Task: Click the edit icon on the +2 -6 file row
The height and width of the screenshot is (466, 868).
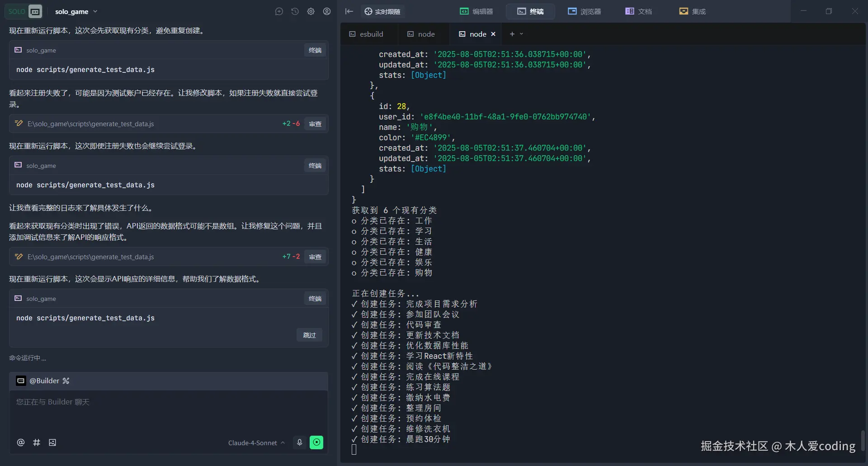Action: coord(19,124)
